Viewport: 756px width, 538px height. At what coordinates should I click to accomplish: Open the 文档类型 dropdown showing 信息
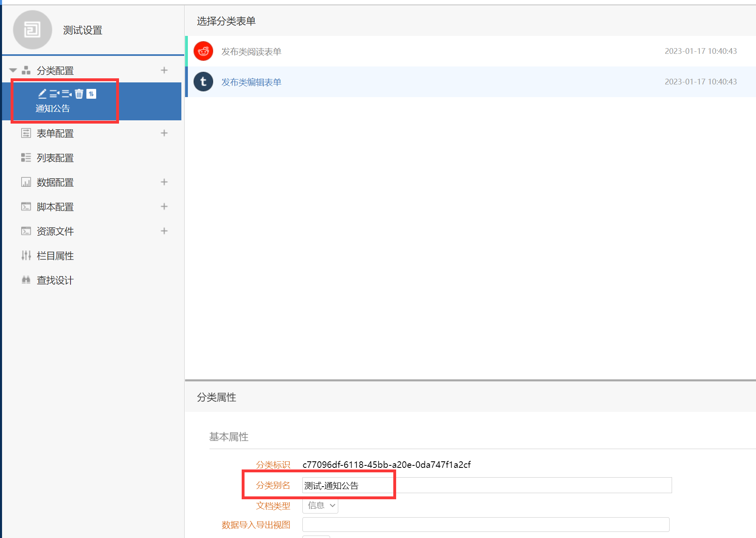click(320, 506)
